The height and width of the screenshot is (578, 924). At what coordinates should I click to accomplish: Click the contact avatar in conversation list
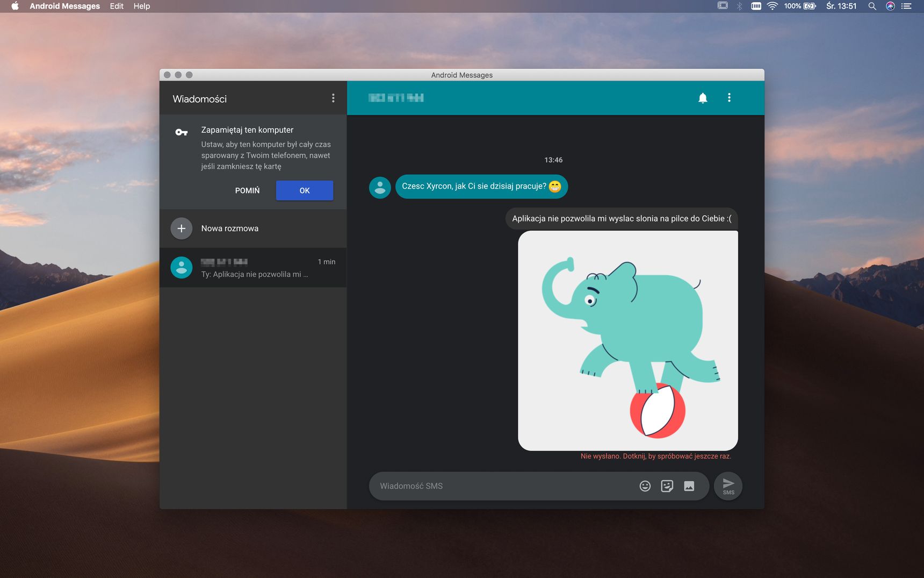point(182,267)
